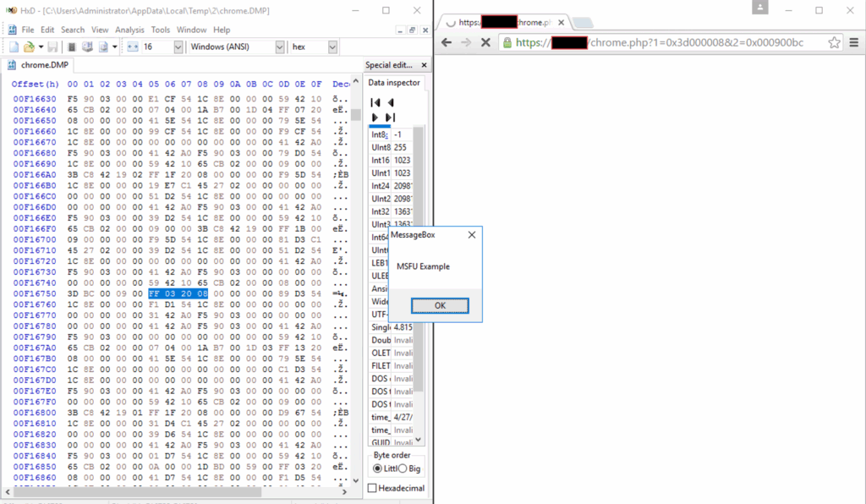Screen dimensions: 866x504
Task: Expand the Windows (ANSI) charset dropdown
Action: pos(279,47)
